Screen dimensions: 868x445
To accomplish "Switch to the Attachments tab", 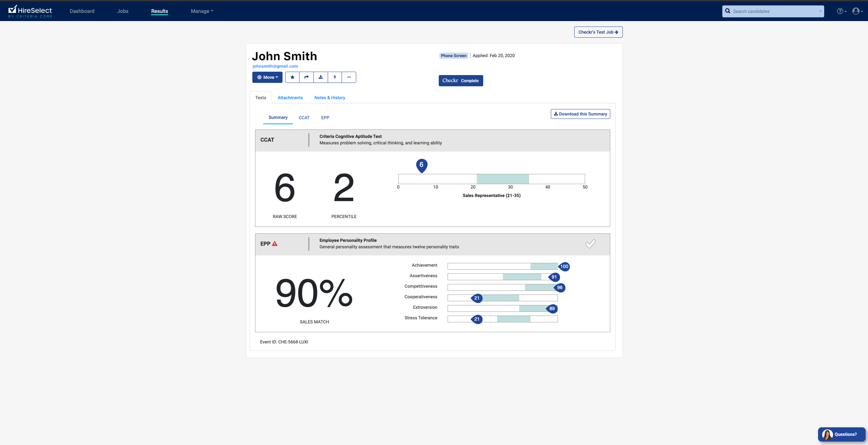I will point(290,97).
